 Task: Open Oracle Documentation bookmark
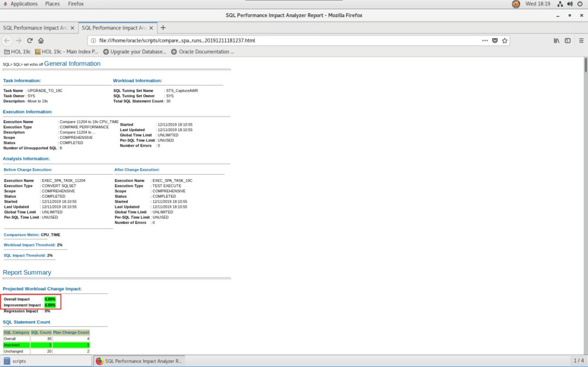(203, 52)
